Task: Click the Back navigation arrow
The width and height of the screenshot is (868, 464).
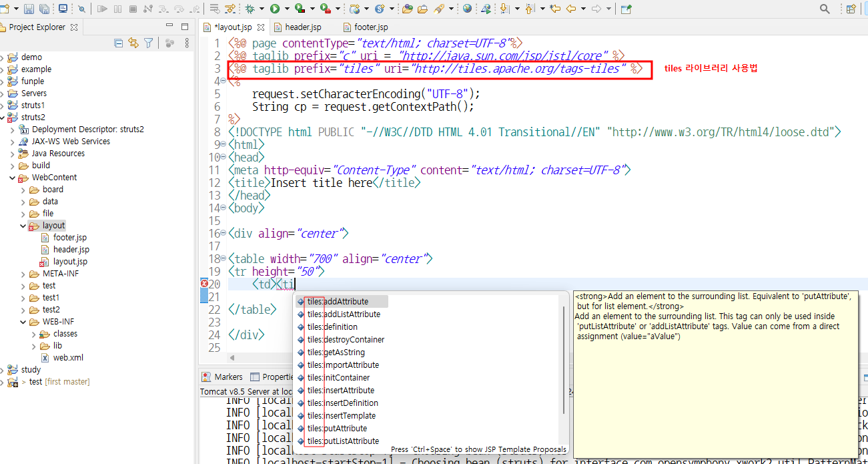Action: click(x=571, y=9)
